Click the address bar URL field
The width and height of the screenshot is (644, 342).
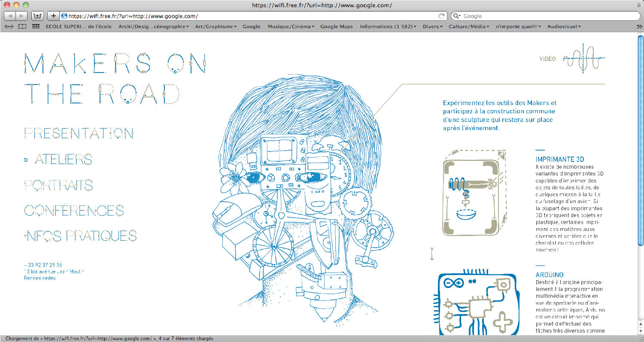(253, 16)
